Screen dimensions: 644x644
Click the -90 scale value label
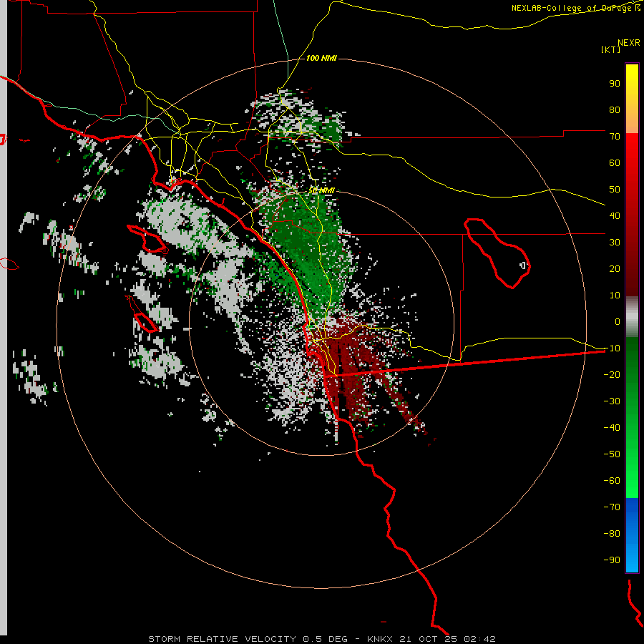[612, 560]
